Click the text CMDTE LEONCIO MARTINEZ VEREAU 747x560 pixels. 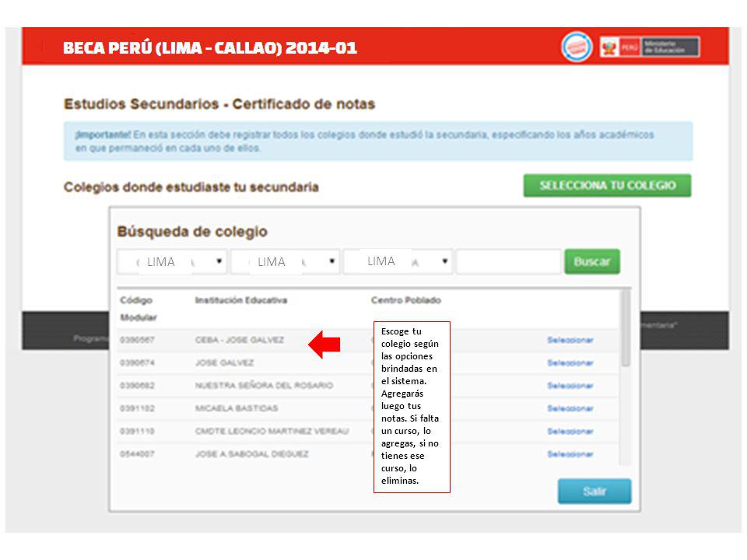tap(272, 432)
